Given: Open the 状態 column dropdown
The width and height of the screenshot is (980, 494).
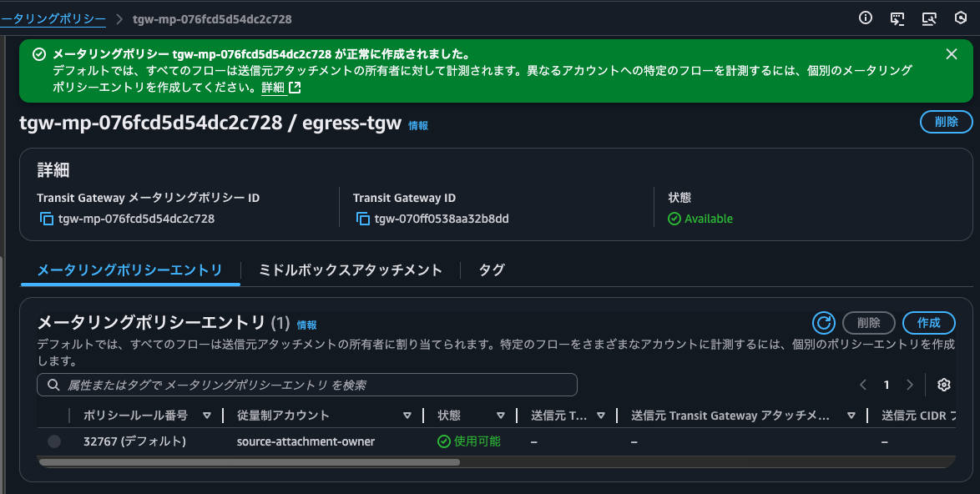Looking at the screenshot, I should pos(501,415).
